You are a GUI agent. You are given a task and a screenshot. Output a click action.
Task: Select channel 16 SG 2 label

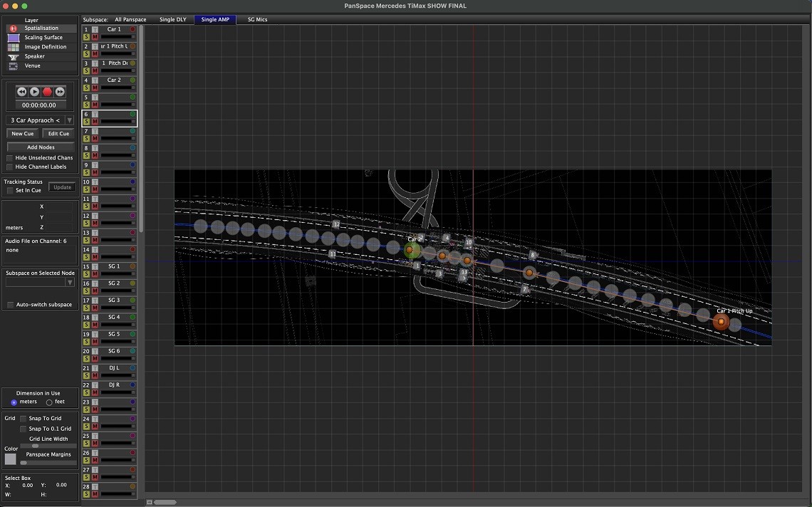coord(114,283)
